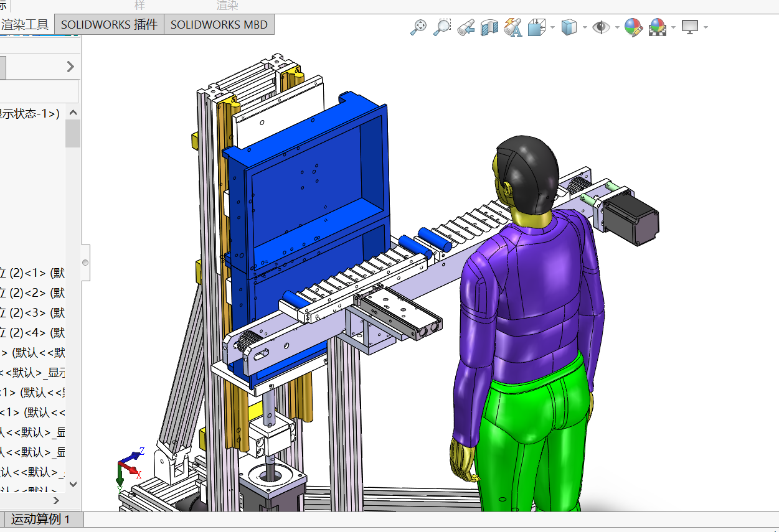This screenshot has height=532, width=779.
Task: Expand the Display Style dropdown arrow
Action: point(585,27)
